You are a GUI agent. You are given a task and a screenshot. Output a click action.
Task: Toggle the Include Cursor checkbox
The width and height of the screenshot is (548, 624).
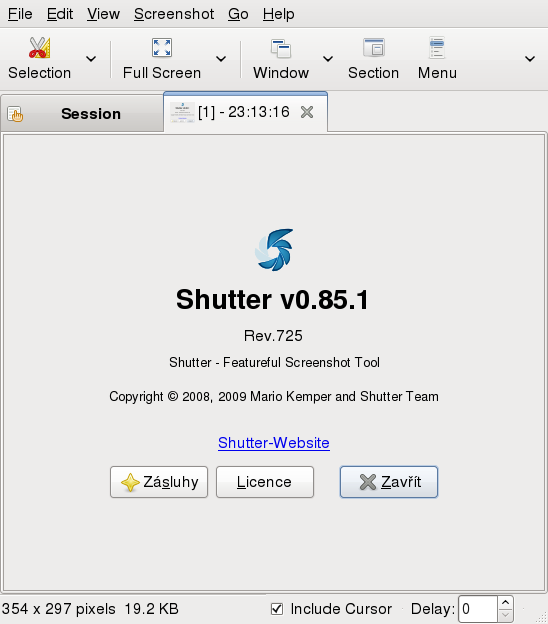[277, 609]
